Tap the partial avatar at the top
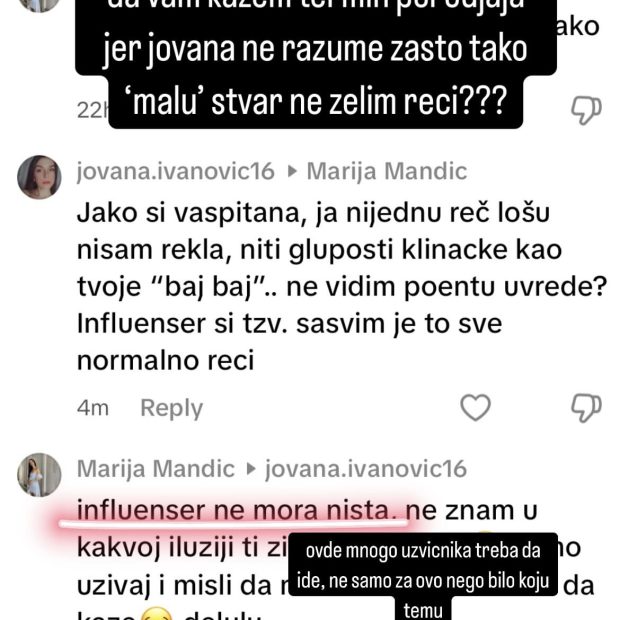The width and height of the screenshot is (620, 620). pos(39,4)
